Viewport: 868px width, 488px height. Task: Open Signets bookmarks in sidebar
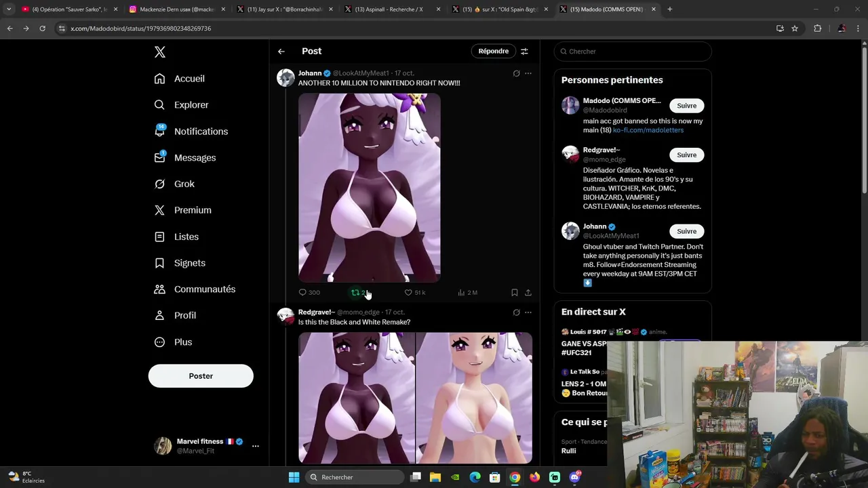tap(180, 263)
